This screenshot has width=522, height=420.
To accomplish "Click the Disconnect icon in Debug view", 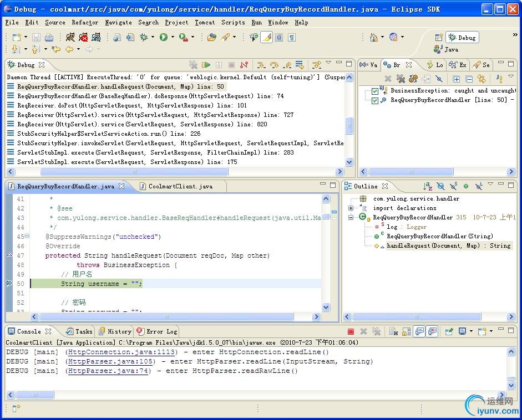I will [244, 64].
